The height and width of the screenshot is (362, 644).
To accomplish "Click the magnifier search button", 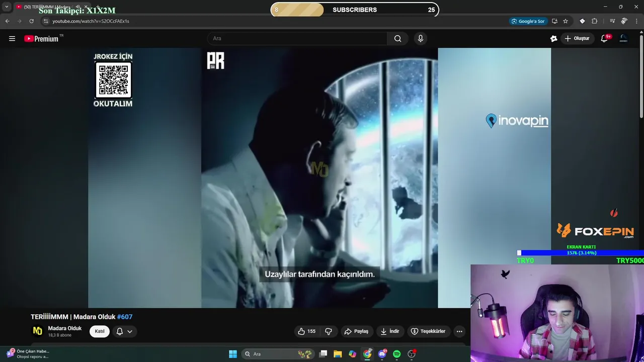I will tap(397, 38).
